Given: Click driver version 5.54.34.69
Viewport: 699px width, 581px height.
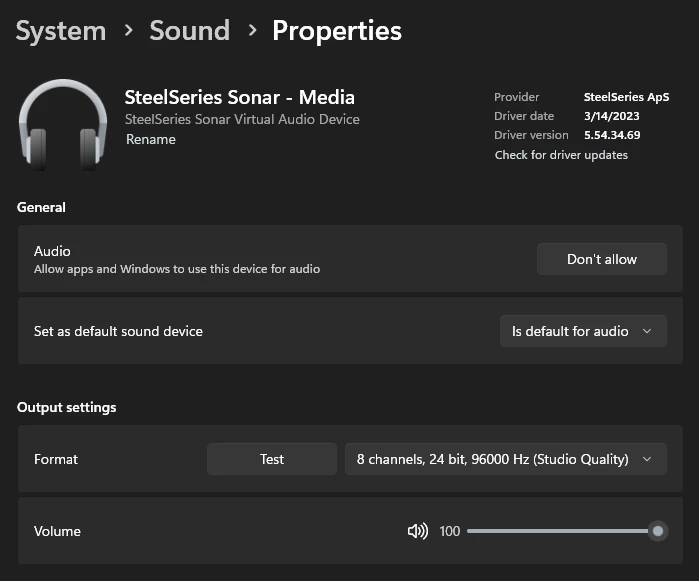Looking at the screenshot, I should [x=612, y=135].
